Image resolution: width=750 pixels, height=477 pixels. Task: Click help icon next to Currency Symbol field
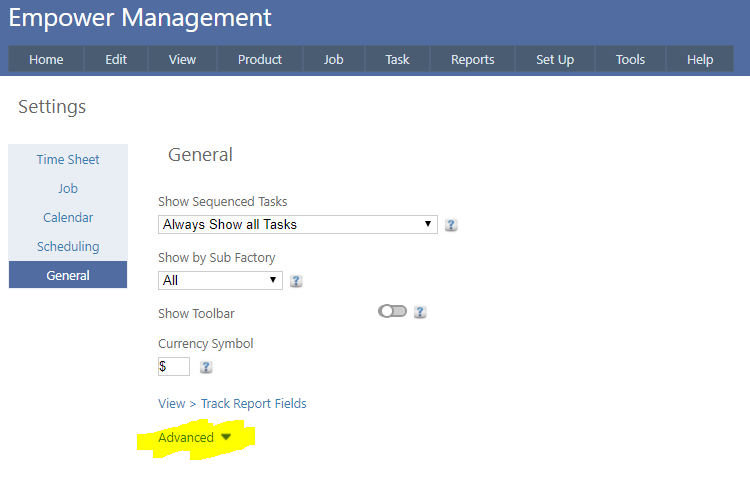206,367
